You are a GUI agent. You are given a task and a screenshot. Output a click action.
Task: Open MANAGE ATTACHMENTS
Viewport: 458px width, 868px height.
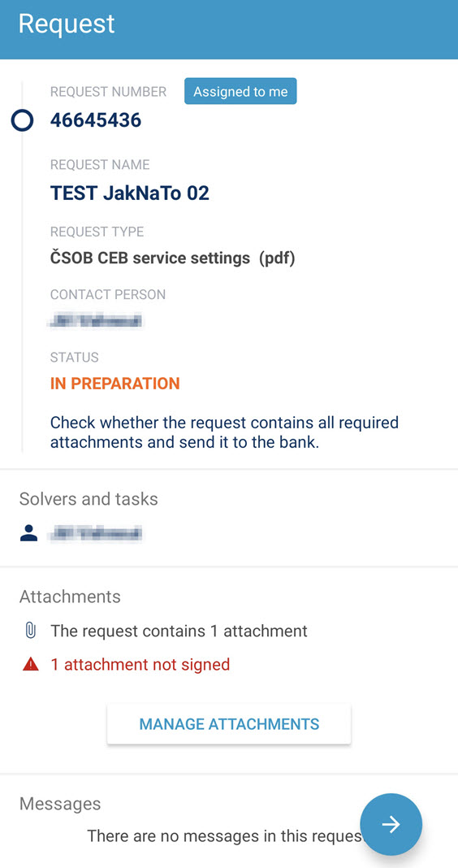pos(229,723)
